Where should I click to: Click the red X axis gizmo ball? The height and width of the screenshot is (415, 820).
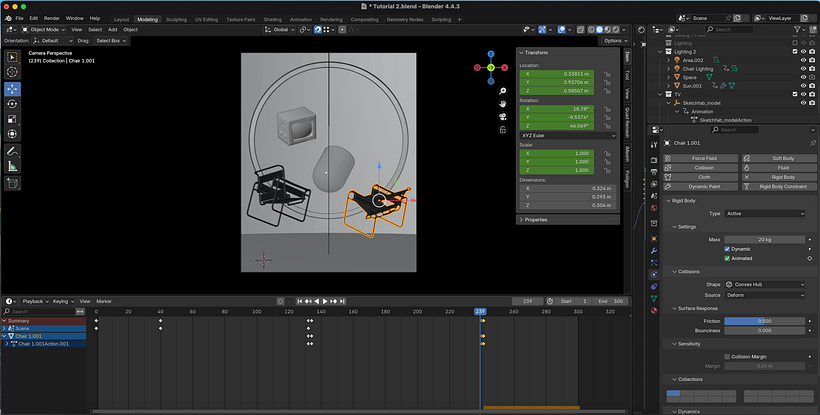(505, 67)
